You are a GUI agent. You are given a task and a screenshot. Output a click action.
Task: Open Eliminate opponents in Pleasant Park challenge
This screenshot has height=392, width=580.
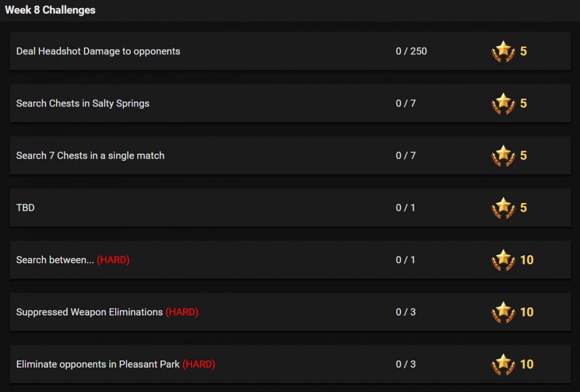coord(98,364)
